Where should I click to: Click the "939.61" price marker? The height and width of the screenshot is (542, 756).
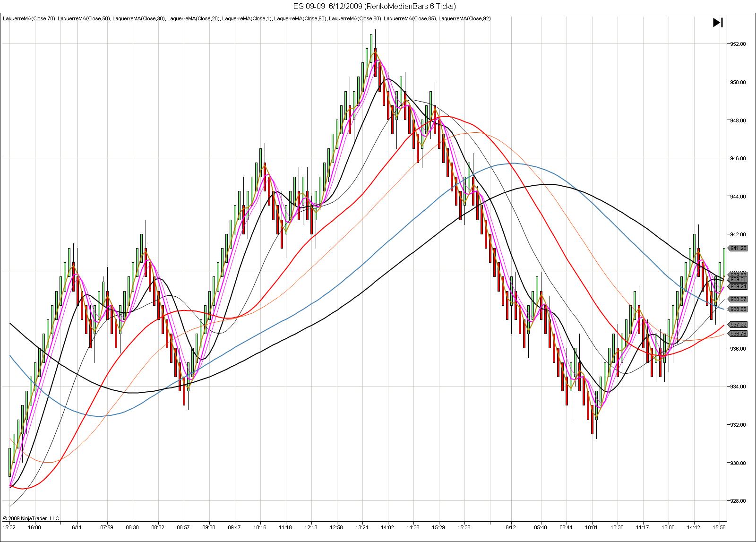point(738,280)
